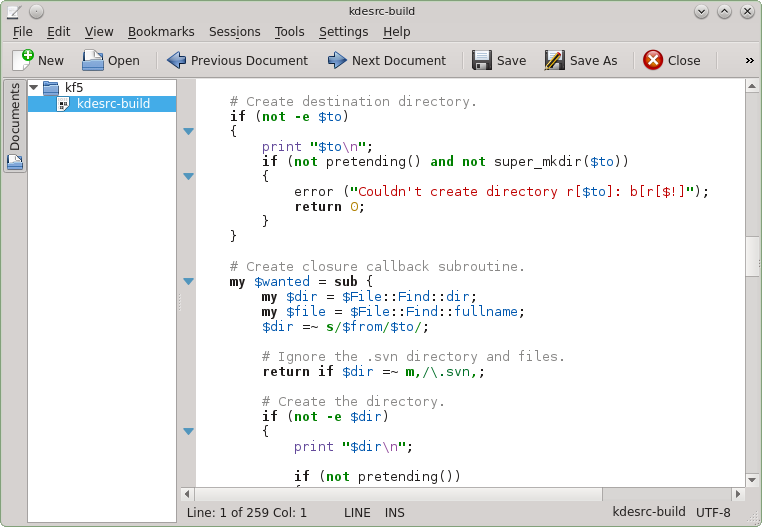The width and height of the screenshot is (762, 527).
Task: Fold the 'my $wanted = sub' block
Action: [189, 281]
